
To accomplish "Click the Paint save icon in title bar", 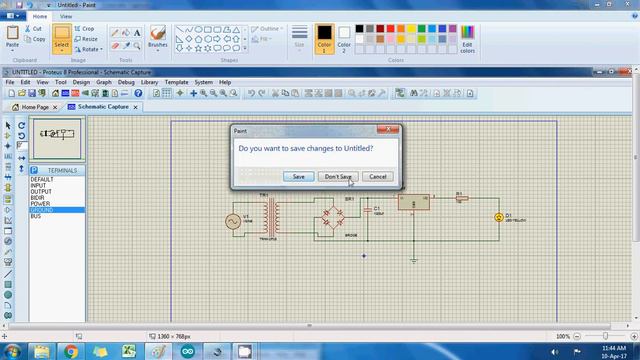I will (x=19, y=5).
